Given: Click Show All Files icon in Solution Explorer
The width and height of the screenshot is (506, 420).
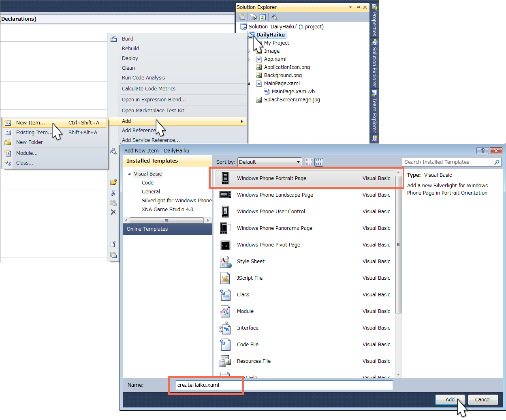Looking at the screenshot, I should point(254,17).
